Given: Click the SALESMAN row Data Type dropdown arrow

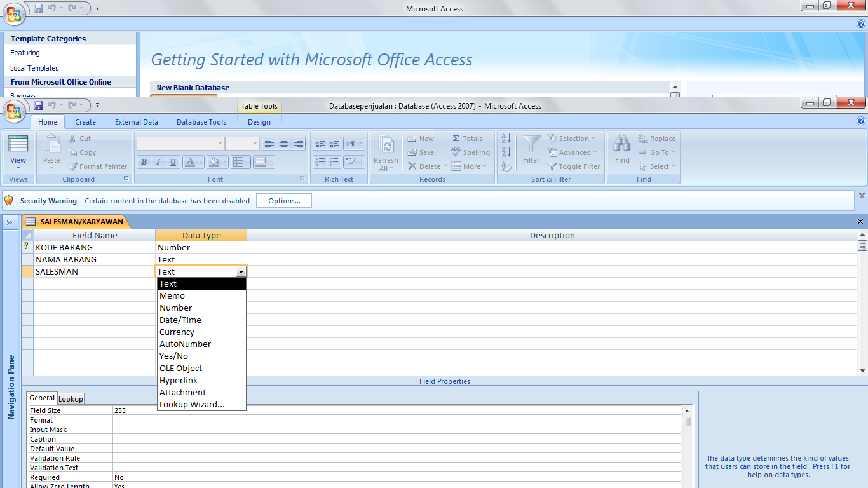Looking at the screenshot, I should (x=240, y=271).
